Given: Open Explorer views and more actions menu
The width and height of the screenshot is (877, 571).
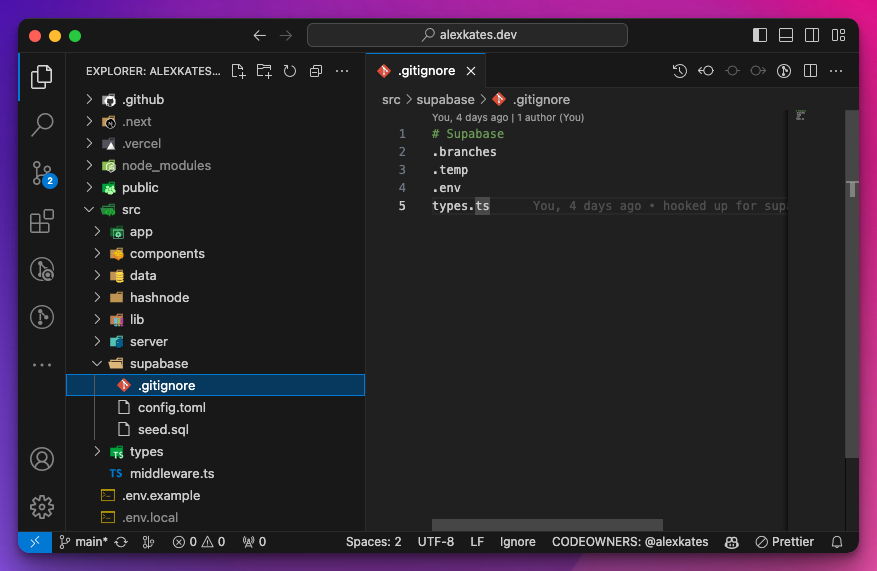Looking at the screenshot, I should coord(342,71).
